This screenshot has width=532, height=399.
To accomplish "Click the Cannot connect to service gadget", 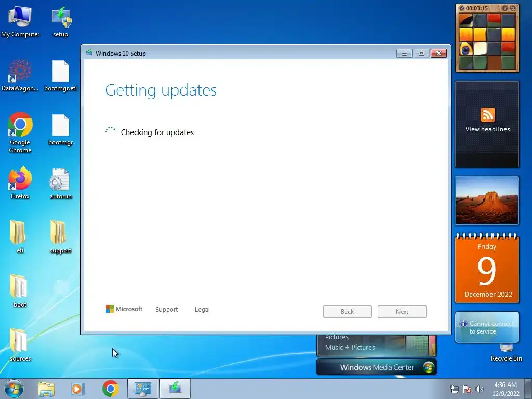I will (x=487, y=327).
